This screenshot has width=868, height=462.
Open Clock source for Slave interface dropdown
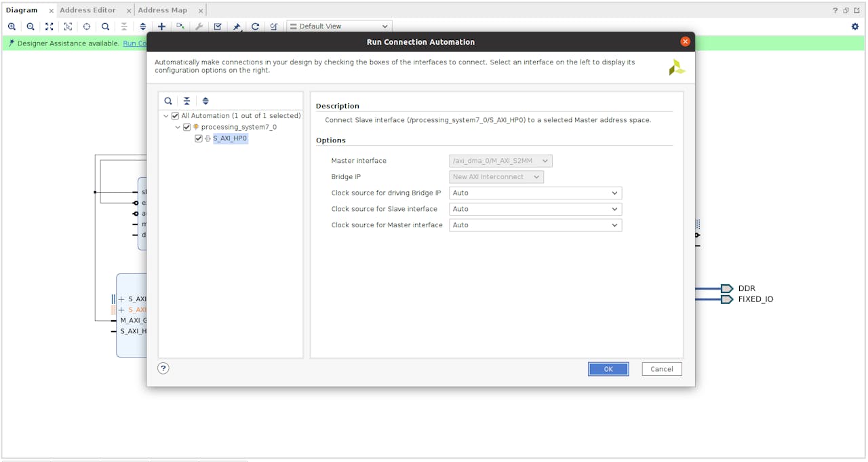coord(535,209)
